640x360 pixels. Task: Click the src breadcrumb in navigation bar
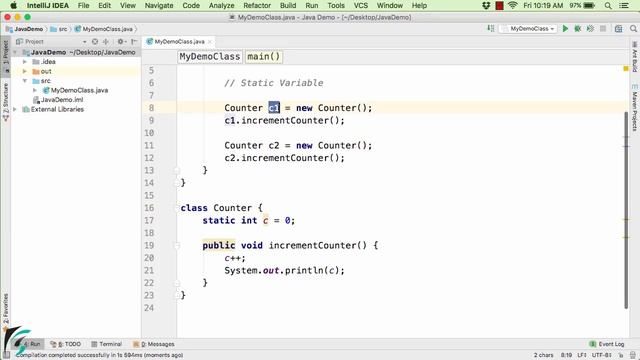59,29
